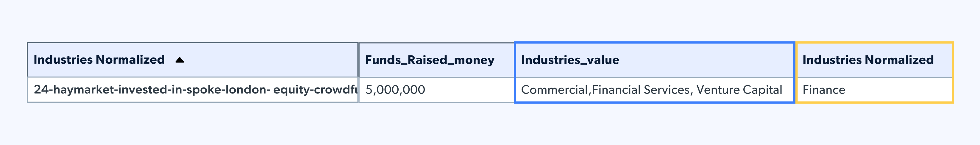Click the Finance cell

tap(824, 90)
